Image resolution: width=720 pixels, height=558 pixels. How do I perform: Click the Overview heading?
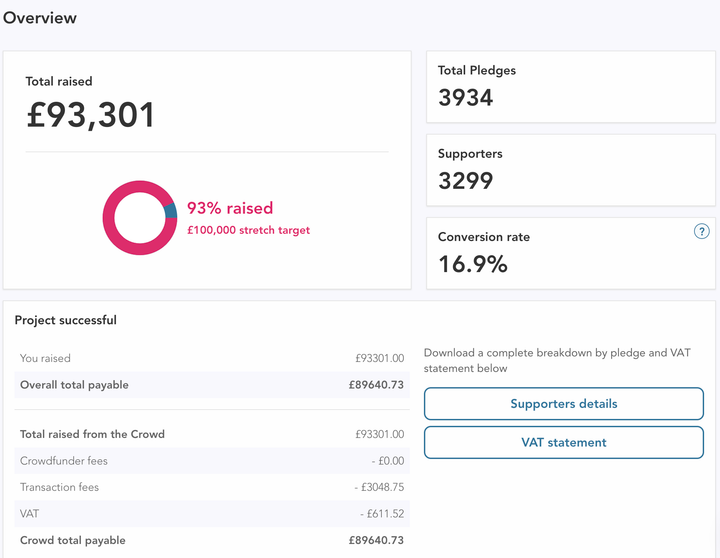[39, 18]
